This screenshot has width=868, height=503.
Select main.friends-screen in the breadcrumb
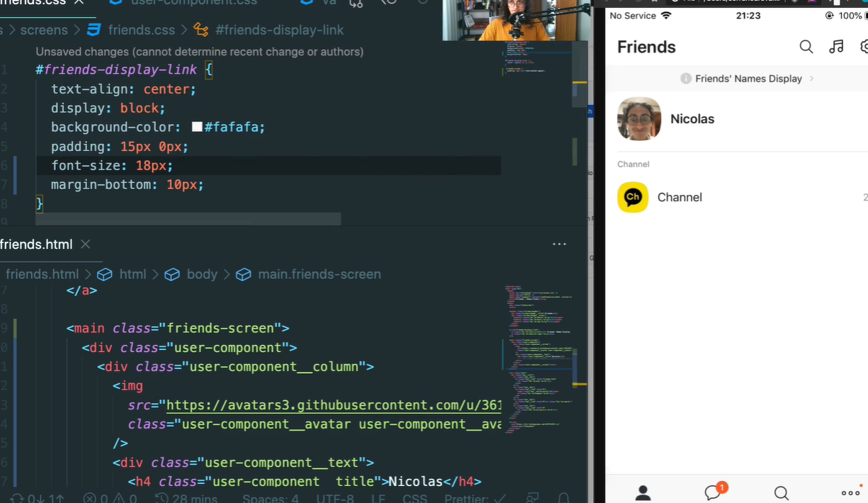pos(320,274)
